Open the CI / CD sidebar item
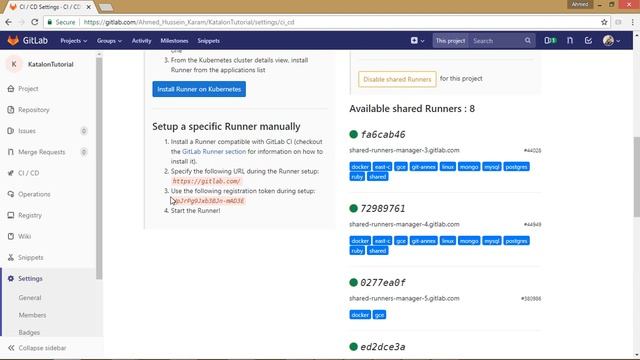 [x=29, y=173]
